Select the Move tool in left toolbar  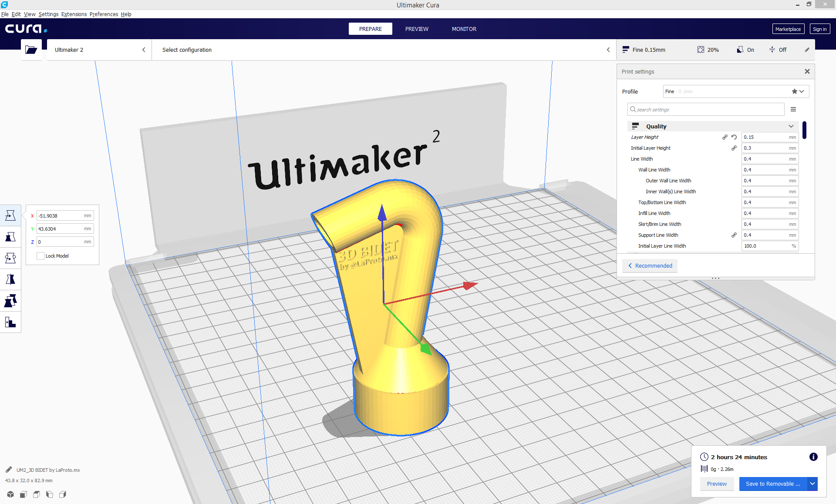tap(10, 215)
